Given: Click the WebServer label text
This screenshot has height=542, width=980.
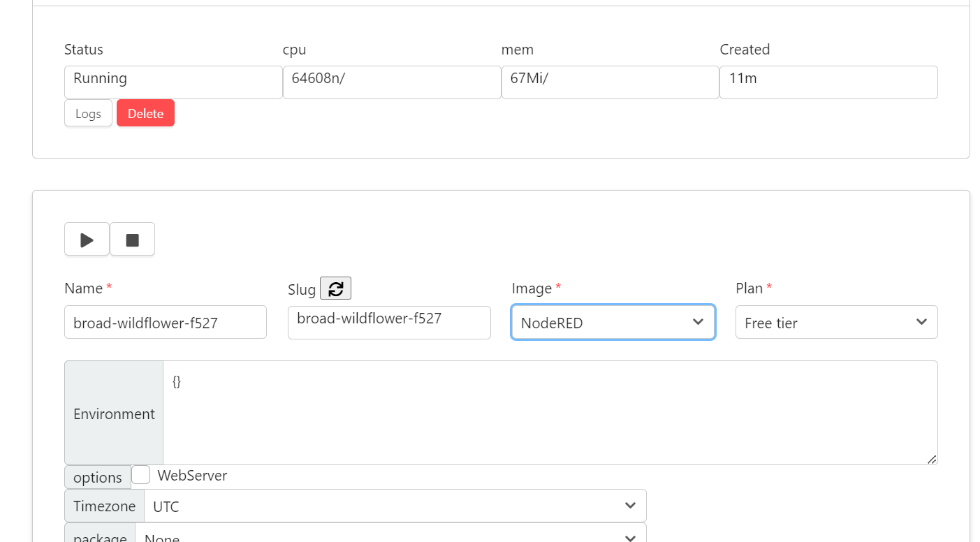Looking at the screenshot, I should coord(192,476).
